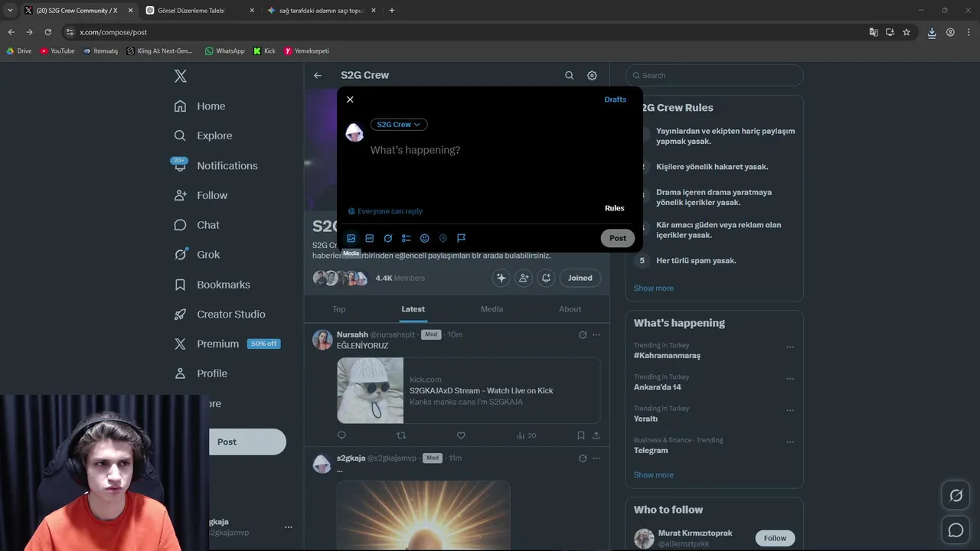The height and width of the screenshot is (551, 980).
Task: Open Profile in the sidebar
Action: (201, 373)
